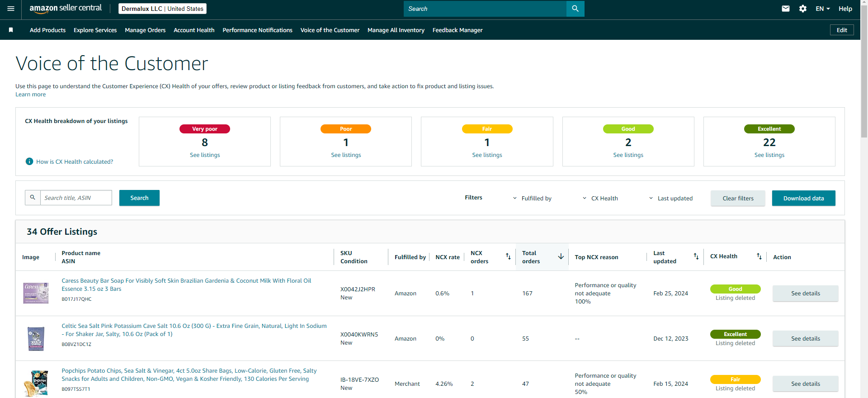Open Performance Notifications menu item
868x398 pixels.
coord(257,30)
